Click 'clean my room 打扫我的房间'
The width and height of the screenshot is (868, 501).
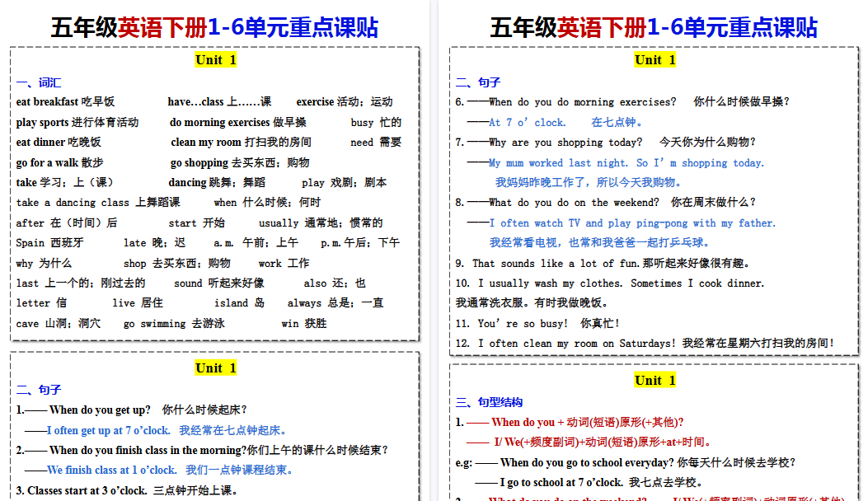pos(241,143)
